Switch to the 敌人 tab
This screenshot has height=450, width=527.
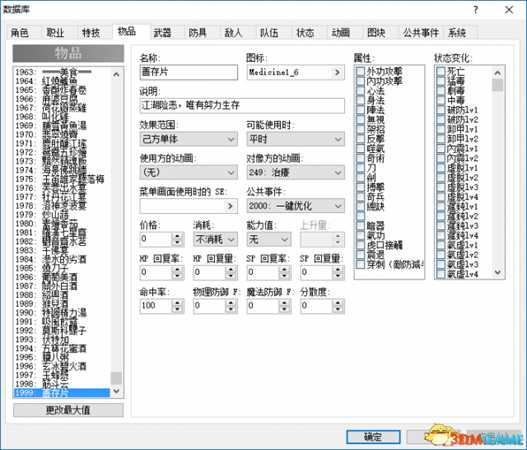tap(234, 33)
